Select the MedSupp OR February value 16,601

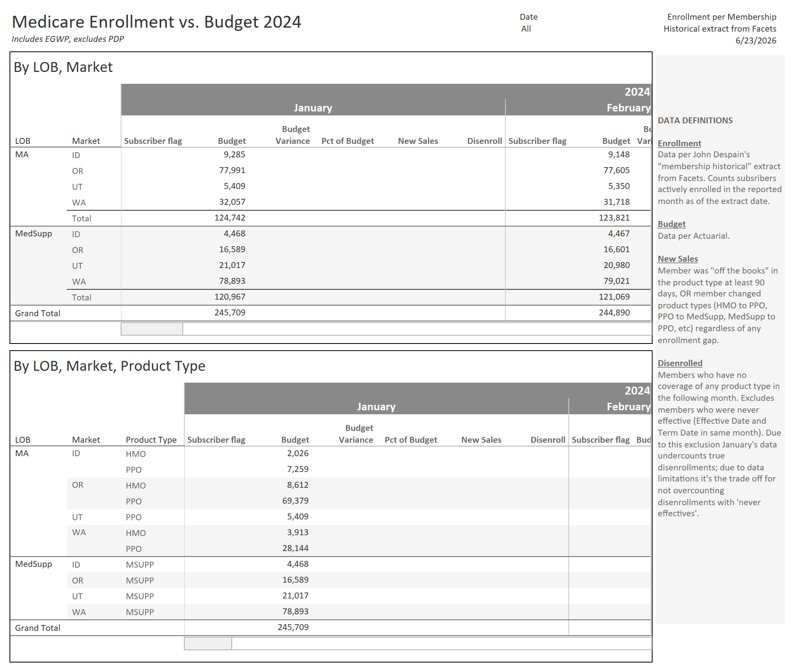point(617,249)
